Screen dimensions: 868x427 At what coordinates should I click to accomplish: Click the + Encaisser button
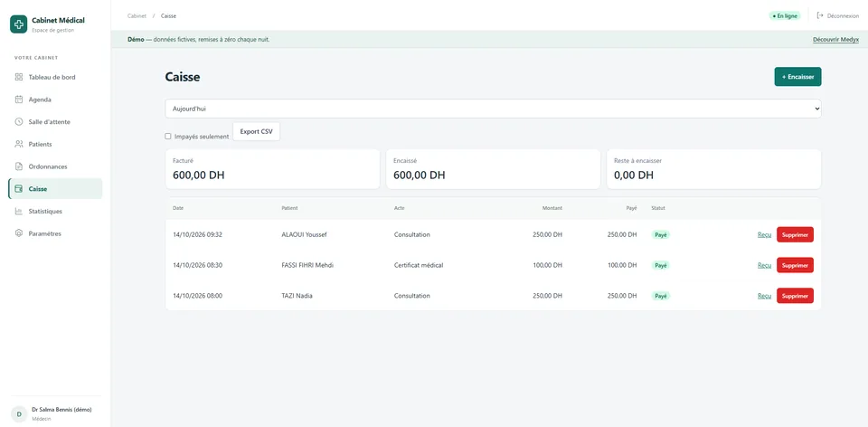(x=797, y=77)
